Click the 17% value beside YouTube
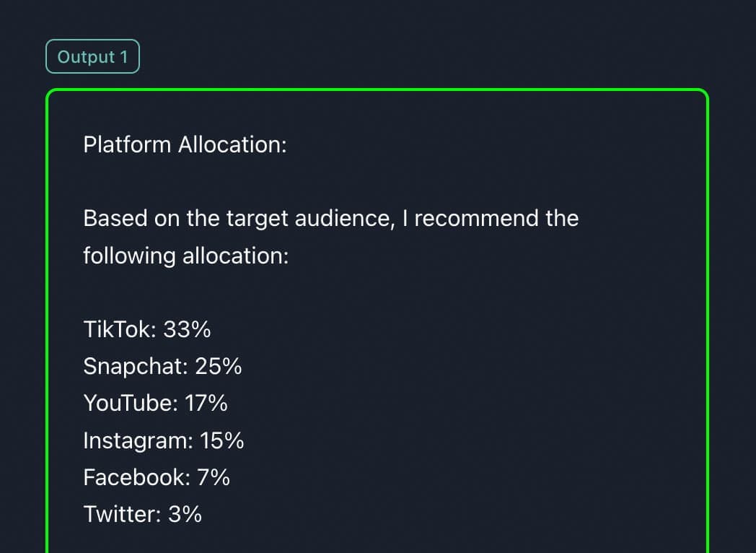 coord(206,404)
